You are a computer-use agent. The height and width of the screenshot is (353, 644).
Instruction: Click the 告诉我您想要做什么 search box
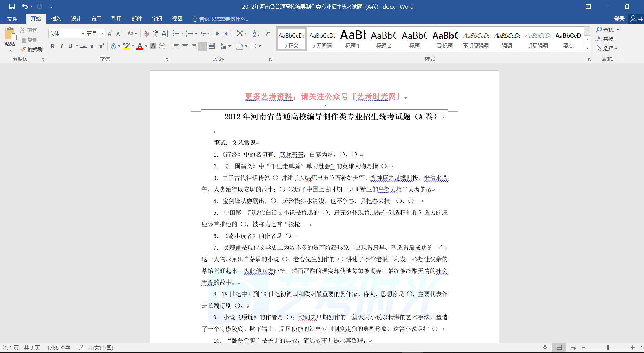point(224,19)
